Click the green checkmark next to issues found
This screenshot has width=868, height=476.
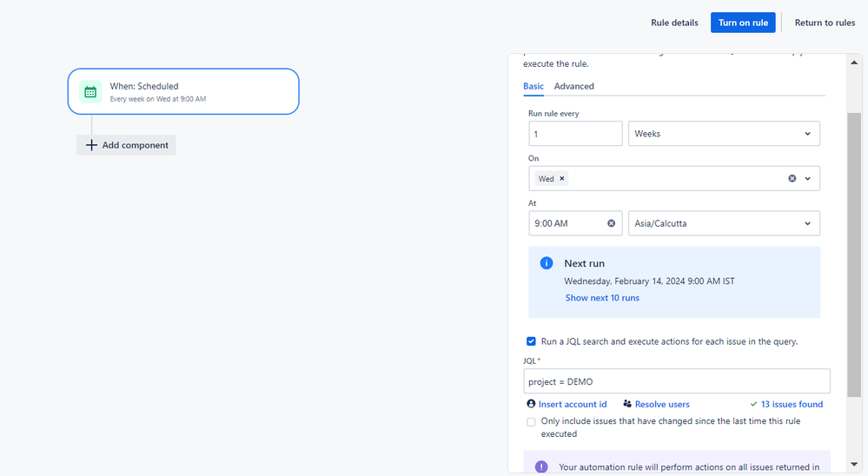coord(753,404)
